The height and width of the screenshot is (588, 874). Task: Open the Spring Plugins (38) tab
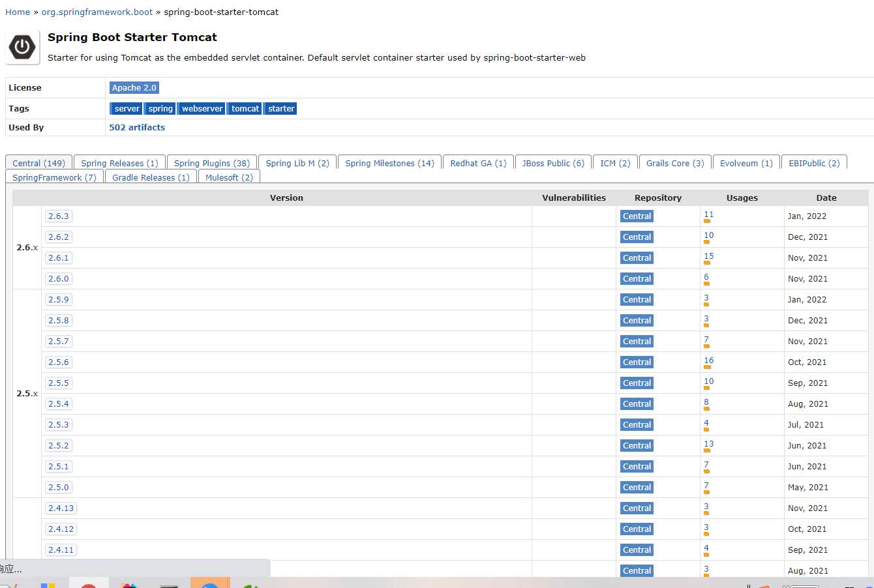coord(212,163)
